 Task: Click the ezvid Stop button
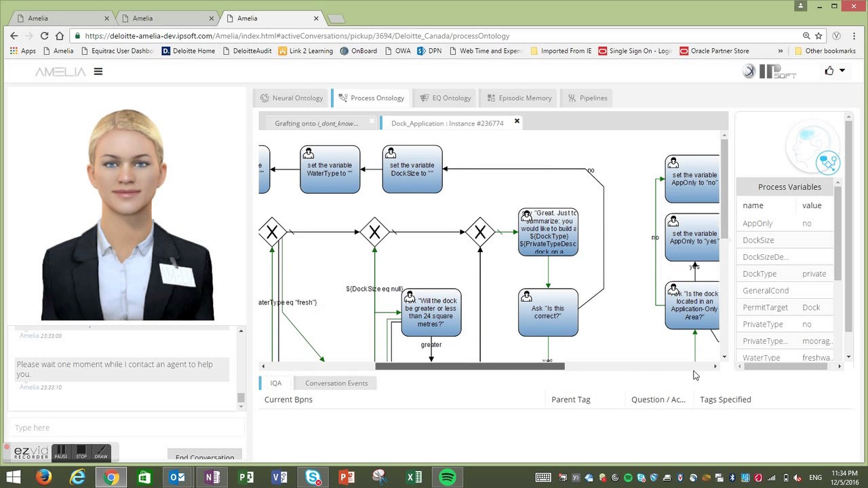81,452
